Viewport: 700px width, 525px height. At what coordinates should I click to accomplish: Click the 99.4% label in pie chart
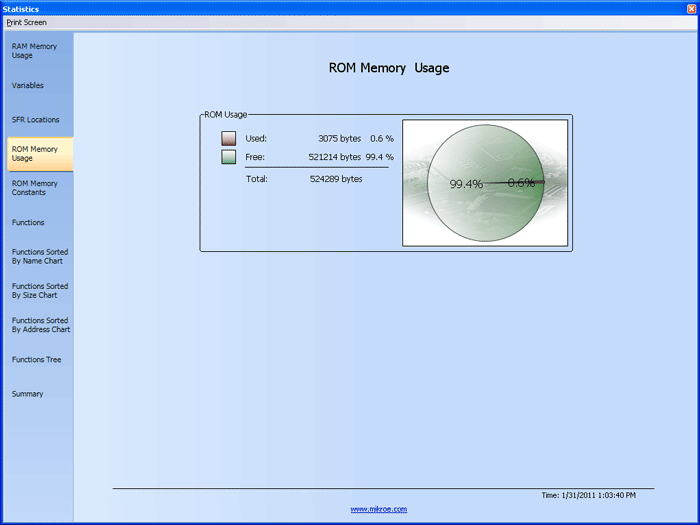point(466,184)
